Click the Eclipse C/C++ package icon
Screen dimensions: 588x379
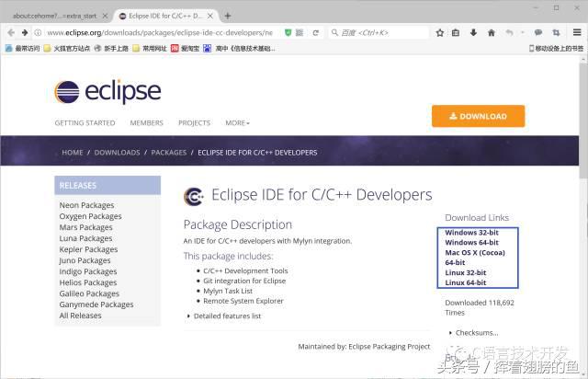point(194,196)
